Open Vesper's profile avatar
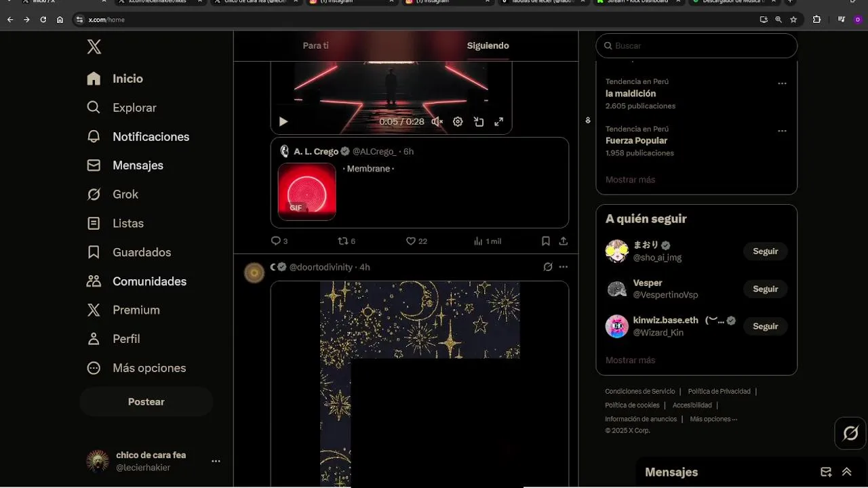 point(617,289)
